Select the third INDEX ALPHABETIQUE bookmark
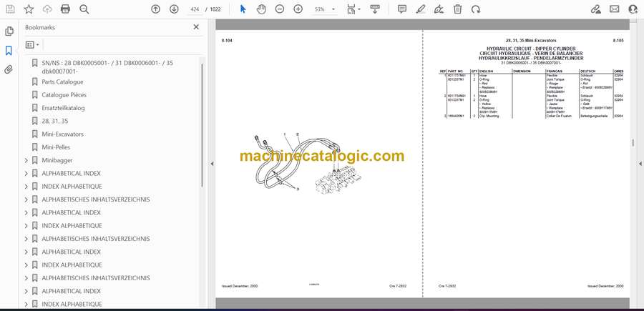The width and height of the screenshot is (644, 311). pyautogui.click(x=72, y=265)
